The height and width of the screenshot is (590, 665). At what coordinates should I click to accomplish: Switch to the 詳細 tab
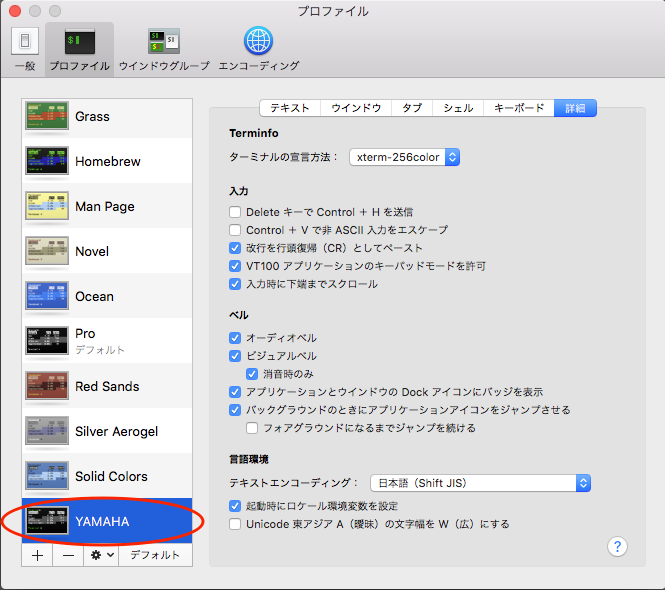point(575,108)
